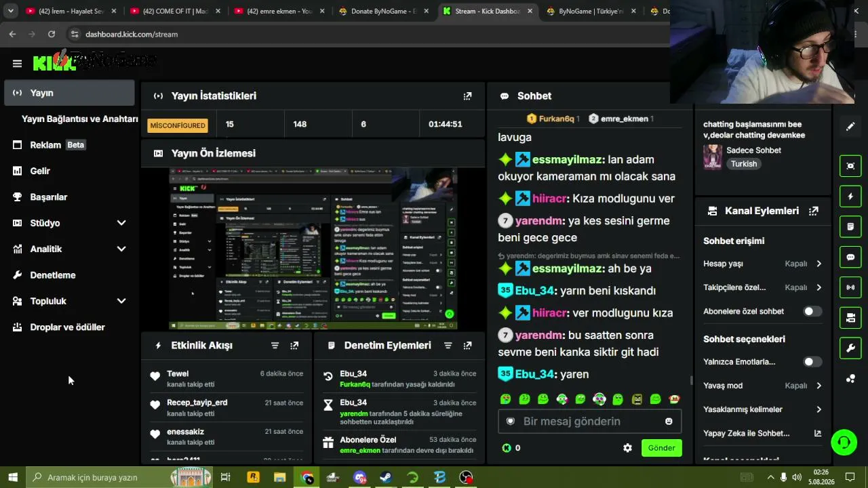868x488 pixels.
Task: Click in the Bir mesaj gönderin field
Action: (x=589, y=422)
